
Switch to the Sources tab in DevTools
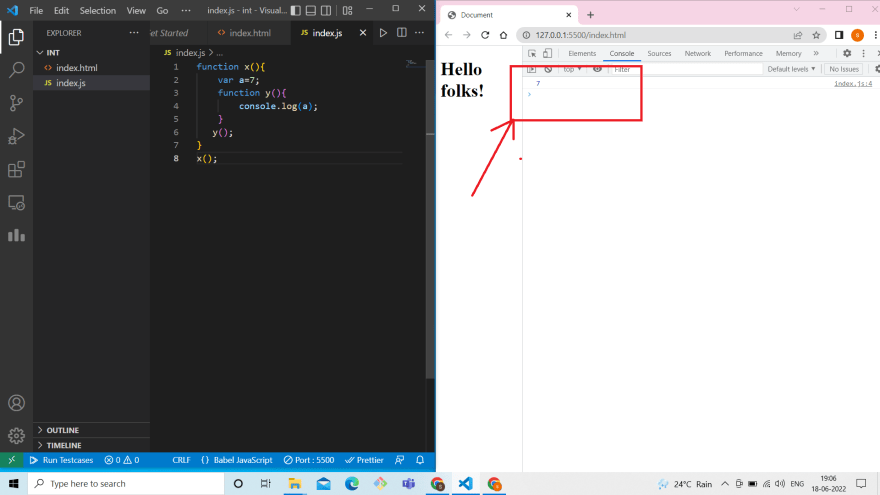click(x=659, y=53)
